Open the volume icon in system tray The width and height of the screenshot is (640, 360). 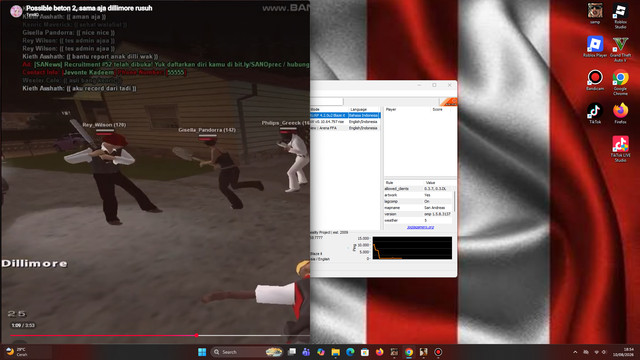[x=604, y=352]
